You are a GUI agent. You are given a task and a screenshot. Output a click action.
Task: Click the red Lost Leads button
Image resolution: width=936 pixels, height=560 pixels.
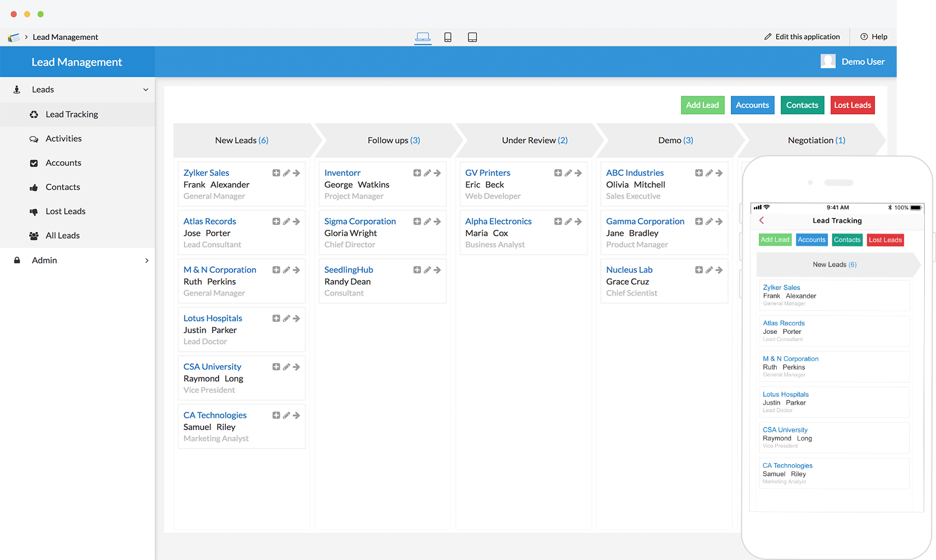click(852, 105)
